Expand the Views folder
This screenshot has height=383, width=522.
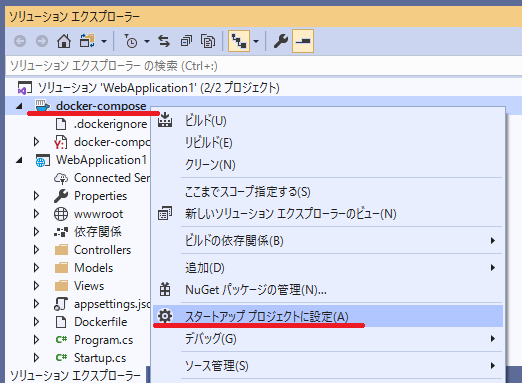point(36,286)
